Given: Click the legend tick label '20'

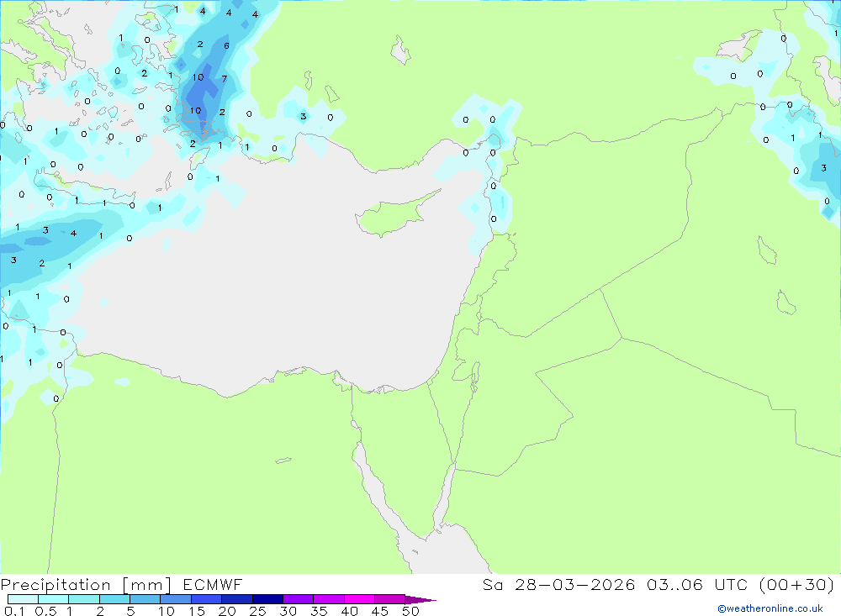Looking at the screenshot, I should point(227,611).
